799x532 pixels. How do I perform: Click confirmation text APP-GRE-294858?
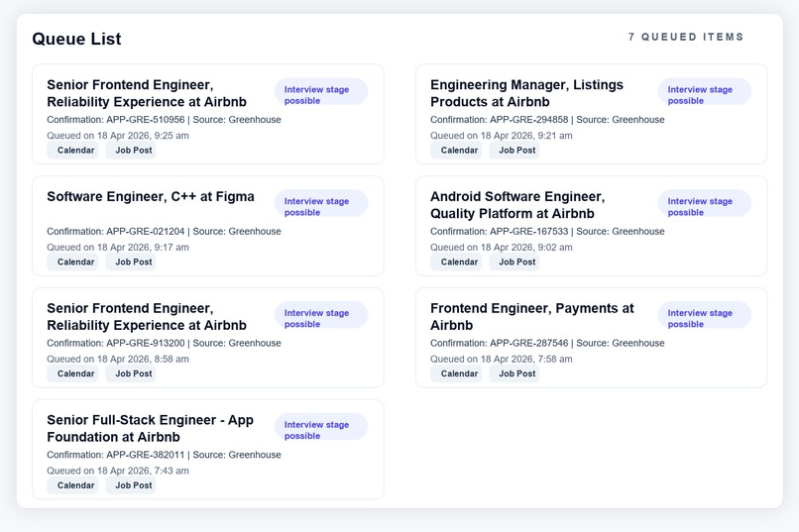529,120
